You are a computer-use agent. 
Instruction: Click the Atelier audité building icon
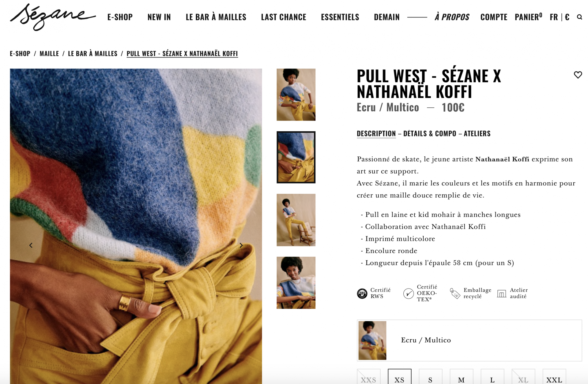(x=501, y=294)
